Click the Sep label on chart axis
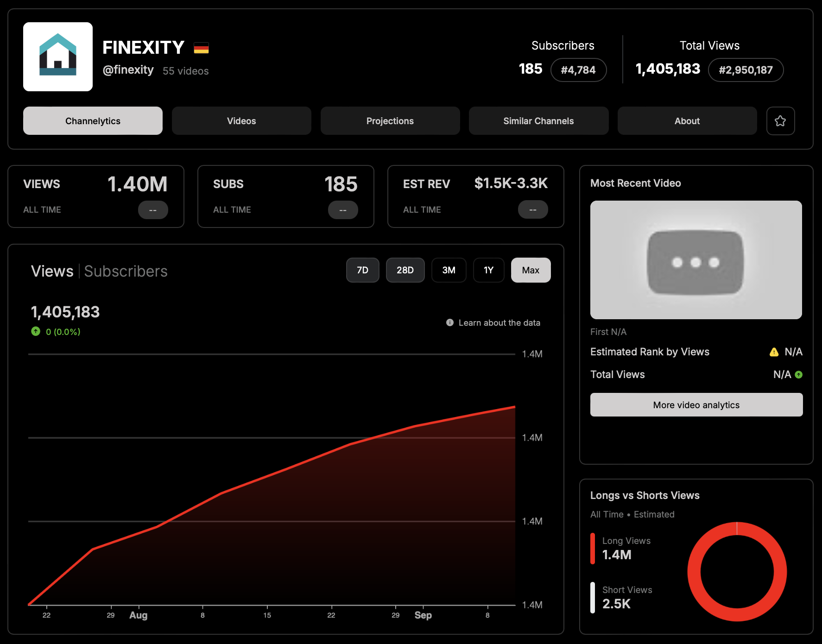The image size is (822, 644). (423, 615)
